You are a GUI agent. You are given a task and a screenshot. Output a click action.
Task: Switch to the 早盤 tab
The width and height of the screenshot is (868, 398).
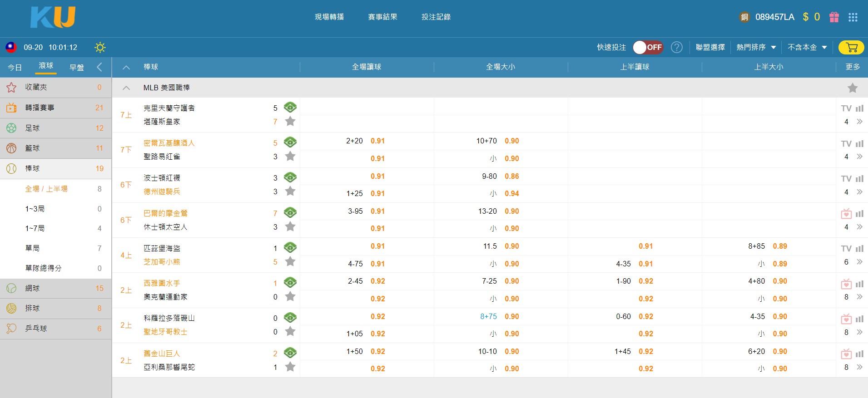pos(76,68)
